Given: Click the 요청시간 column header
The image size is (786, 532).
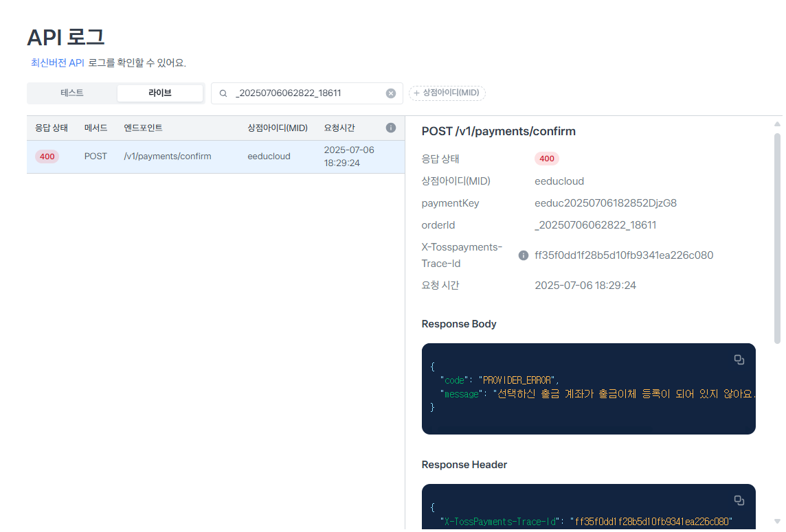Looking at the screenshot, I should pyautogui.click(x=339, y=128).
